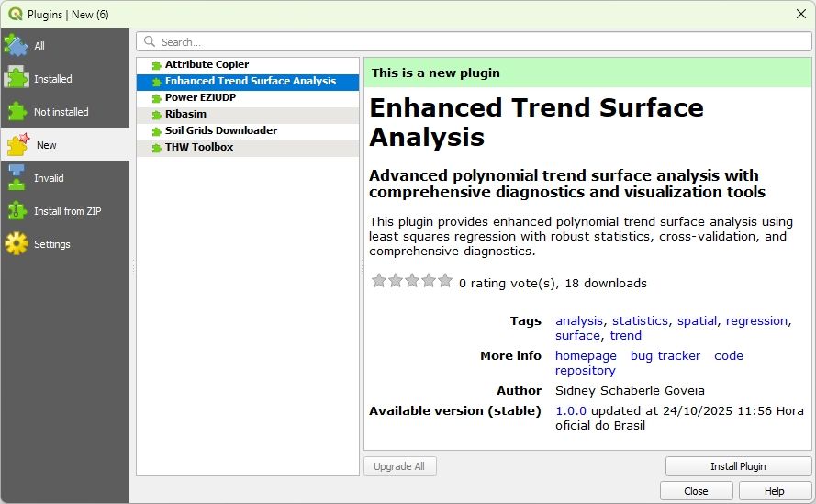This screenshot has width=816, height=504.
Task: Click the '18 downloads' text
Action: [x=606, y=284]
